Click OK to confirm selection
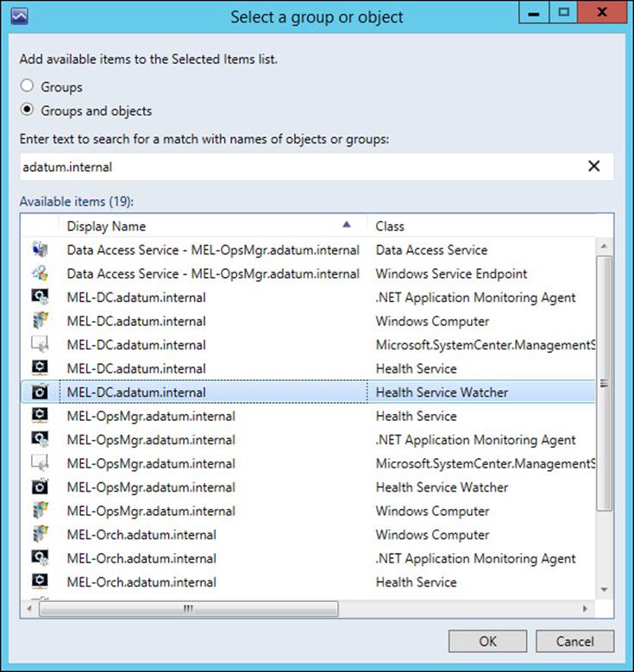 (x=488, y=641)
